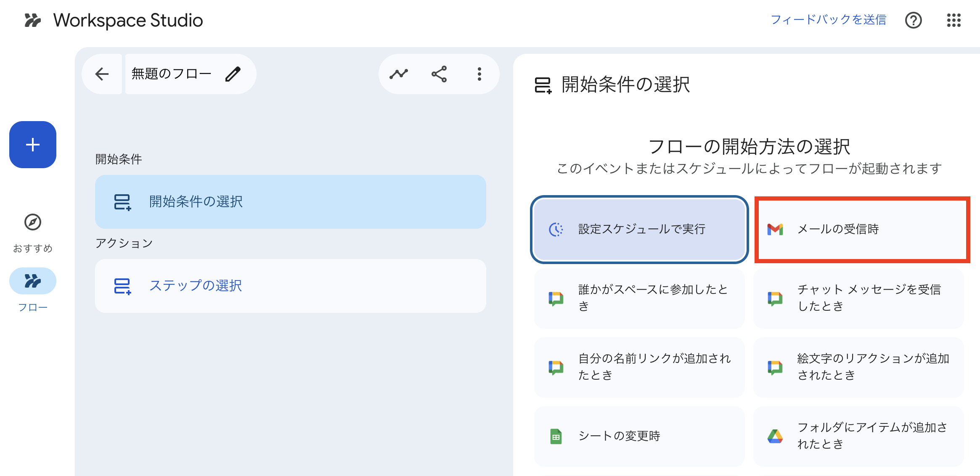Click the share icon
The height and width of the screenshot is (476, 980).
pyautogui.click(x=439, y=74)
